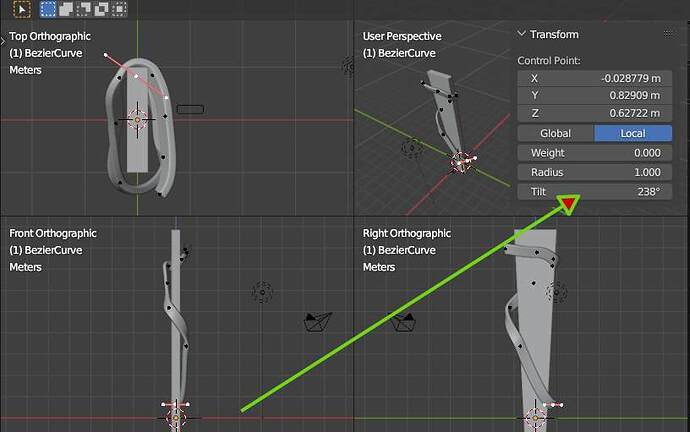
Task: Click the 3D cursor in Front Orthographic view
Action: [176, 418]
